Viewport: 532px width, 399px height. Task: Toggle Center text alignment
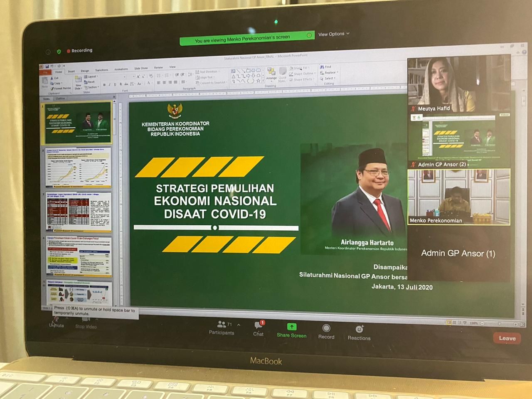(165, 82)
